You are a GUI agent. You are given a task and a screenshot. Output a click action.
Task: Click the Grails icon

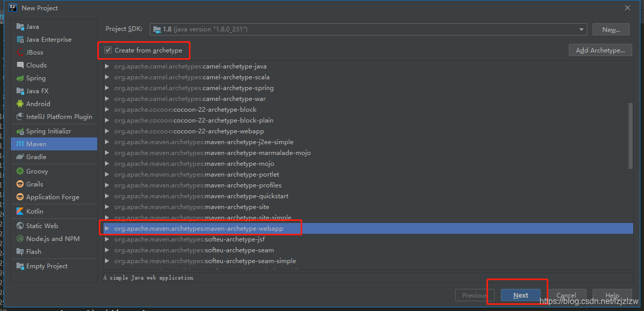[20, 184]
